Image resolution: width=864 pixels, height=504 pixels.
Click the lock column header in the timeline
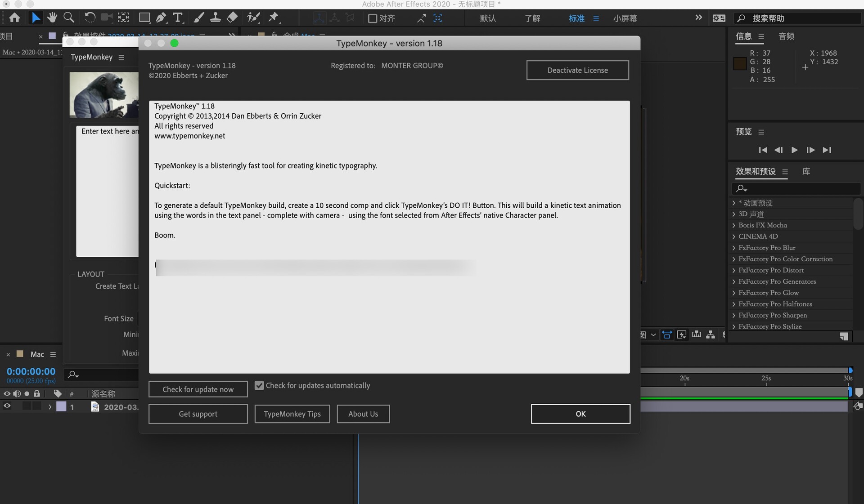click(x=37, y=394)
